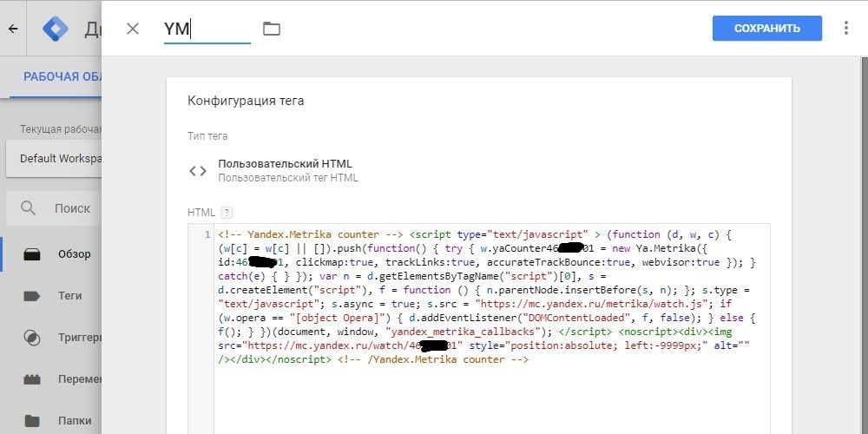Click the code brackets icon of the custom HTML tag type
Screen dimensions: 868x434
coord(198,171)
